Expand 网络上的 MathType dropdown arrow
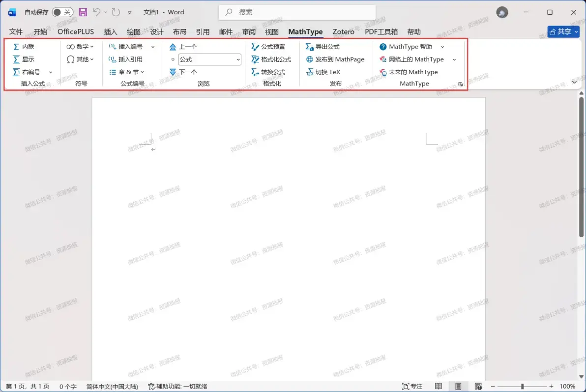 coord(454,59)
